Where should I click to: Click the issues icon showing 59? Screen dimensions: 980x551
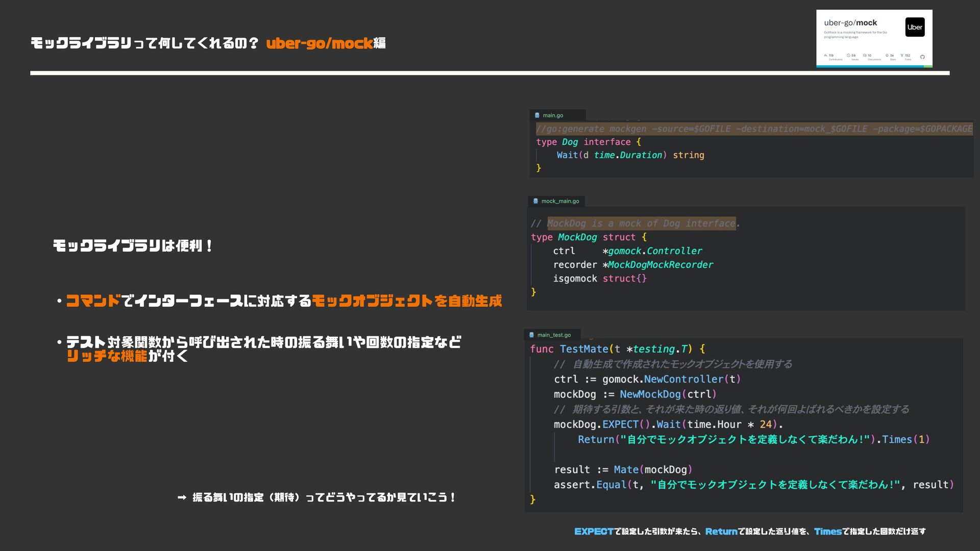click(848, 55)
